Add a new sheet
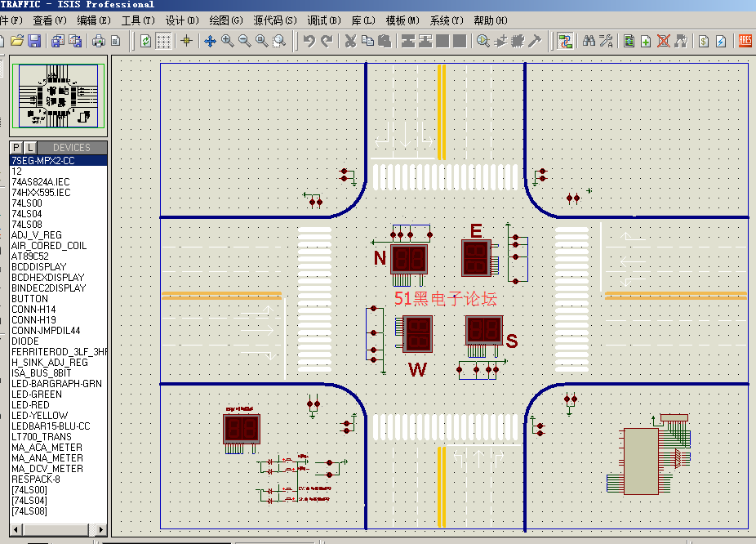 coord(646,41)
